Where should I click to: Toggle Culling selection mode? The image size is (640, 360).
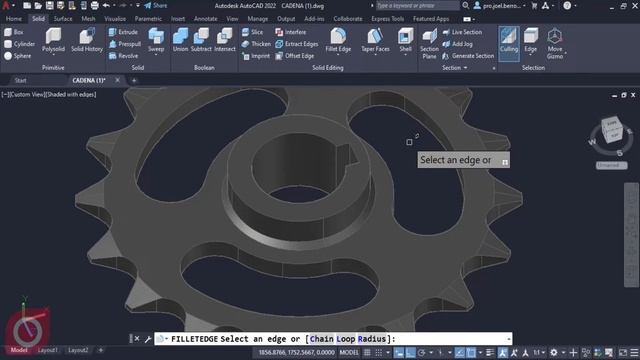coord(509,43)
